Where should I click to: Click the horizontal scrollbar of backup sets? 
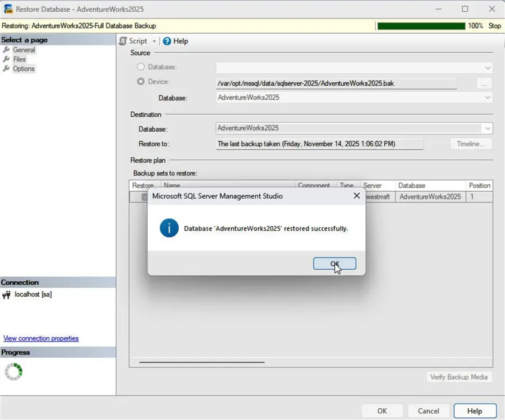pos(201,362)
